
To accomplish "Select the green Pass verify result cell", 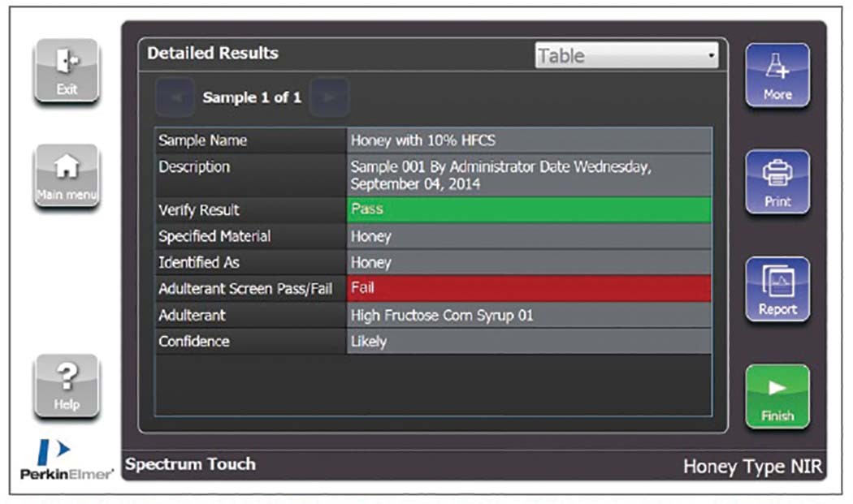I will [528, 209].
